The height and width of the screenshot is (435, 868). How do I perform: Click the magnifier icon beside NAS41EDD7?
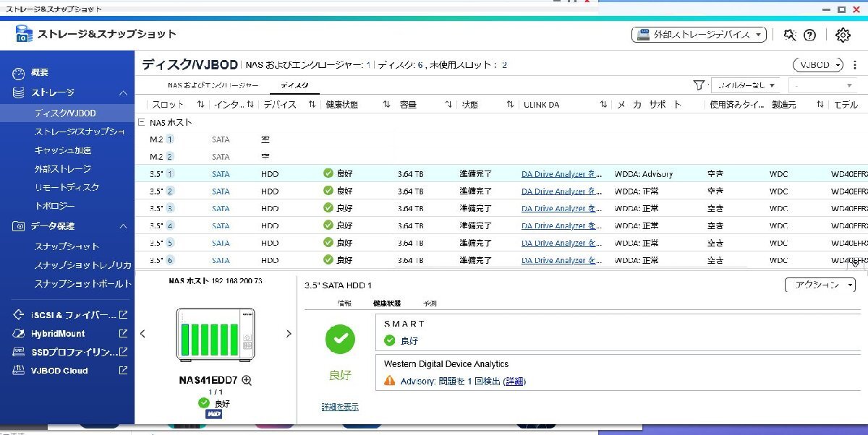point(247,379)
